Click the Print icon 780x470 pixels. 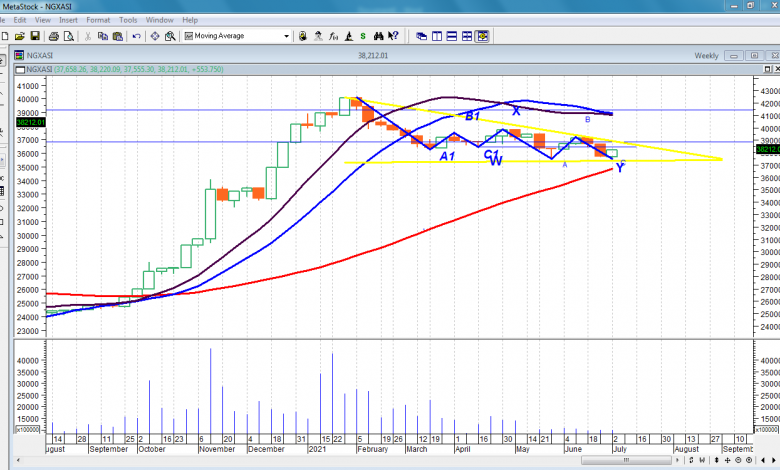[54, 36]
